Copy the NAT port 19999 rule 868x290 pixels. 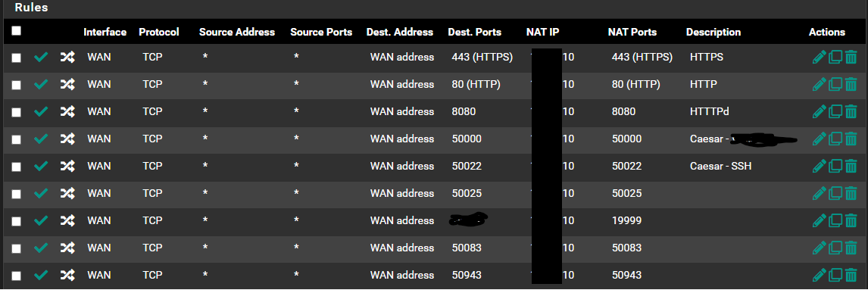coord(835,220)
